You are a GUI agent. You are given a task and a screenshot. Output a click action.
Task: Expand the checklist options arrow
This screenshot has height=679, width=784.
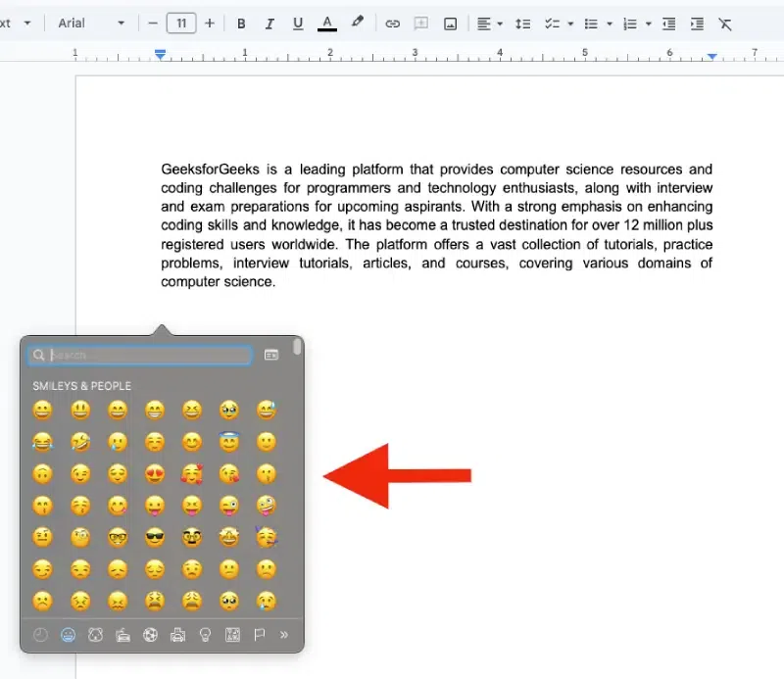(x=570, y=24)
